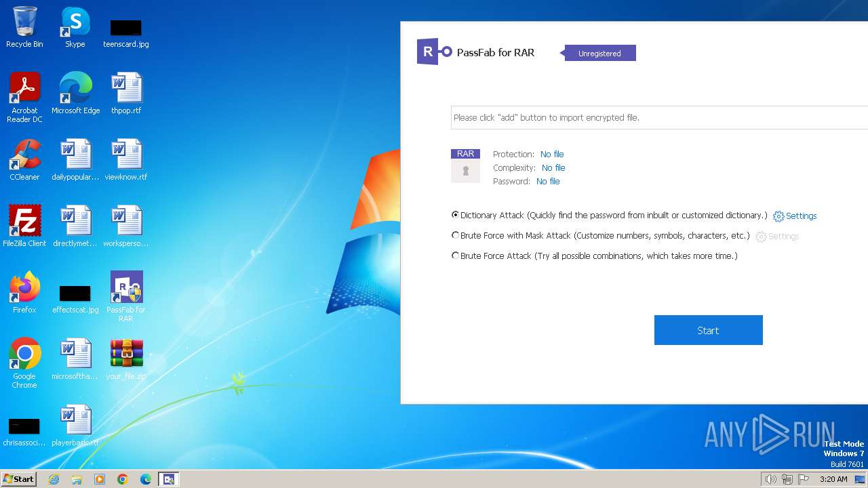Click the encrypted file path field
Image resolution: width=868 pixels, height=488 pixels.
[x=659, y=117]
